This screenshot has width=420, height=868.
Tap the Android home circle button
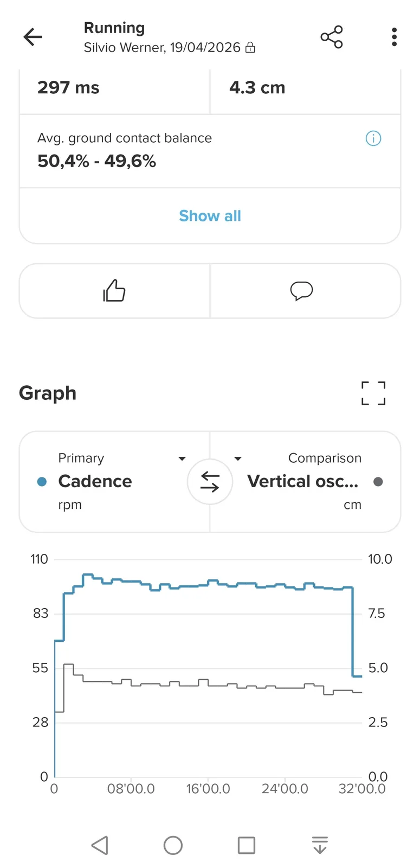(173, 845)
